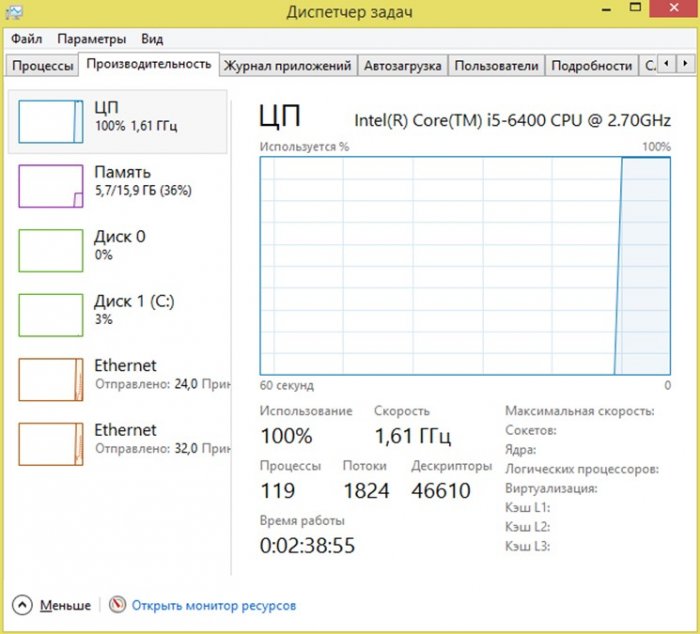
Task: Select the CPU (ЦП) mini graph thumbnail
Action: [x=51, y=122]
